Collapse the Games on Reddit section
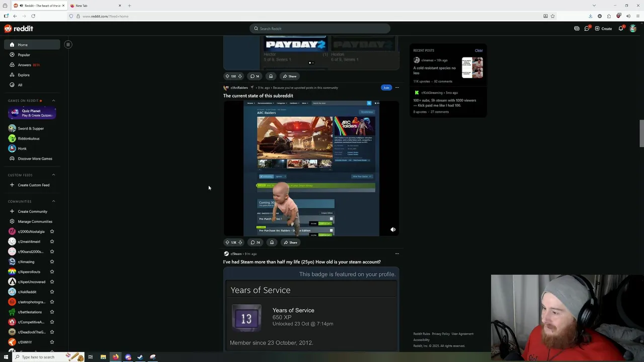The width and height of the screenshot is (644, 362). 53,101
